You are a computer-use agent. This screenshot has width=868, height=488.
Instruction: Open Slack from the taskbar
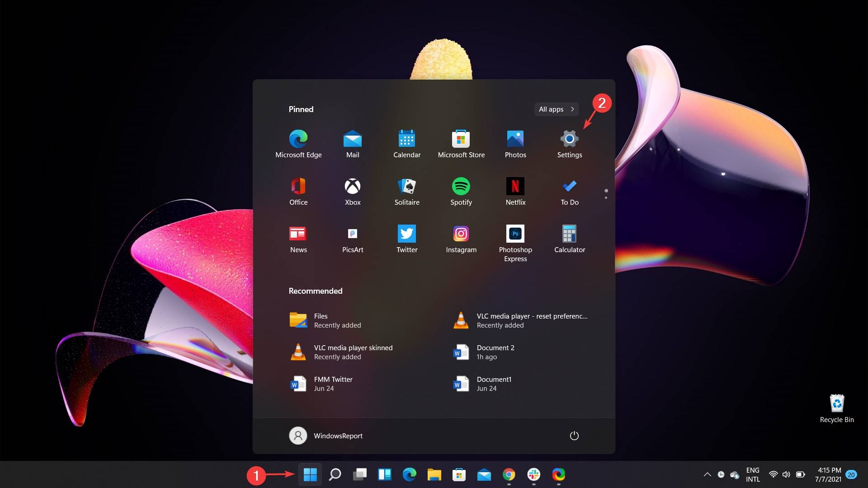(x=534, y=474)
